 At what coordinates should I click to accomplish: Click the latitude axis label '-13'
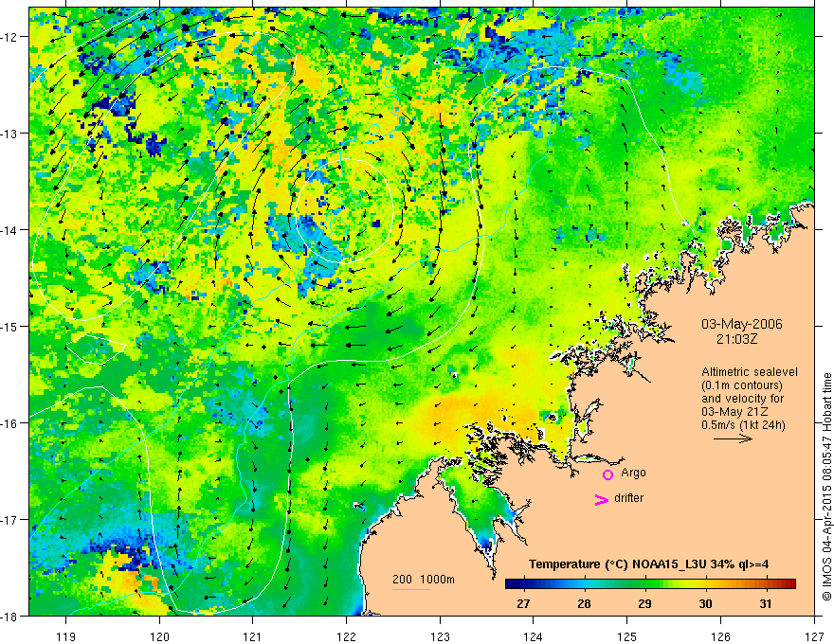[10, 134]
